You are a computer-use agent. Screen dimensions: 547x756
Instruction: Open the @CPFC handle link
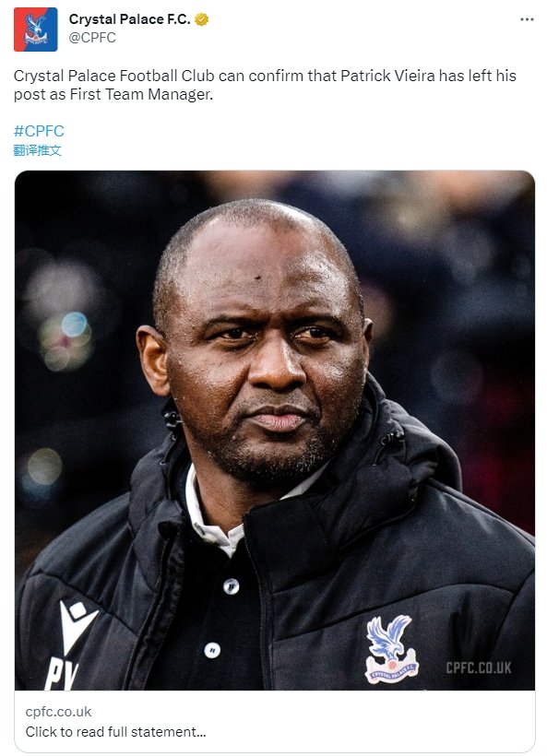tap(92, 38)
